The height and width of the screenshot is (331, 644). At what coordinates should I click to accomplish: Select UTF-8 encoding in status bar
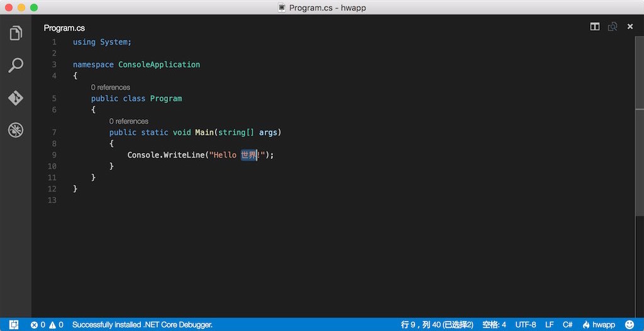point(526,325)
